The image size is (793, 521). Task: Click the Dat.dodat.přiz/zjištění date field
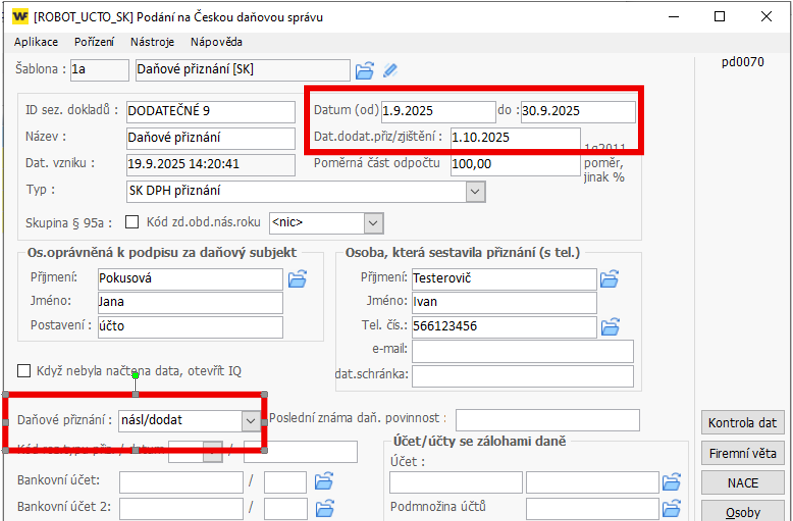tap(514, 137)
